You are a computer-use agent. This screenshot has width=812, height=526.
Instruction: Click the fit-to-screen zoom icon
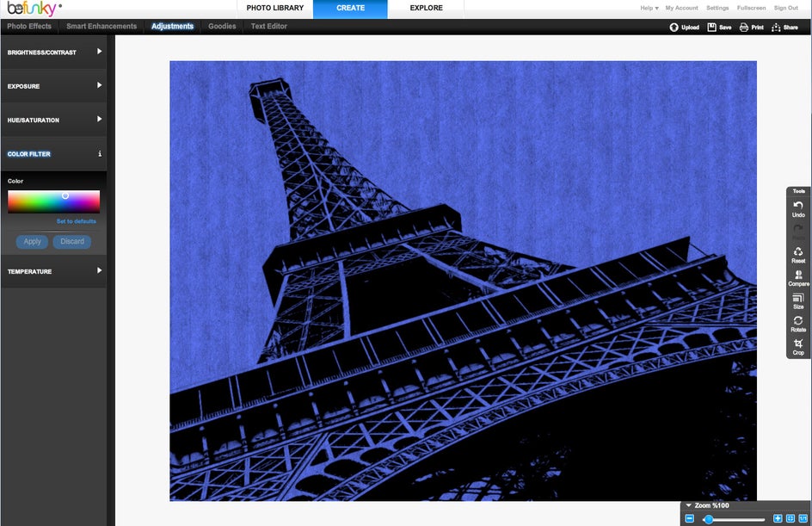click(x=790, y=518)
